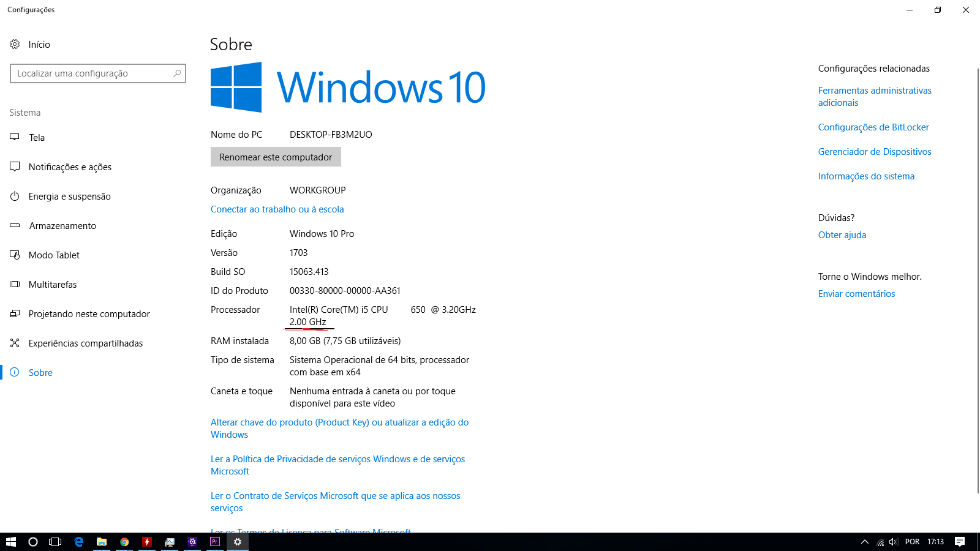The width and height of the screenshot is (980, 551).
Task: Select WORKGROUP organization value
Action: (x=317, y=190)
